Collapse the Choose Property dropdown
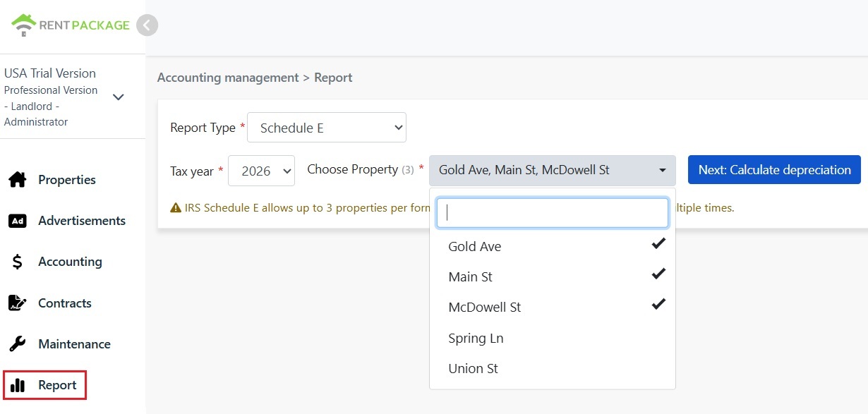Image resolution: width=868 pixels, height=414 pixels. (553, 170)
